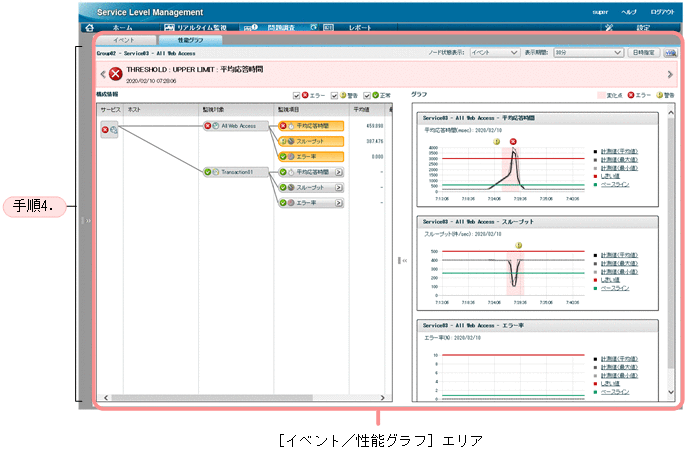Click the ヘルプ link
This screenshot has width=687, height=453.
pos(629,12)
